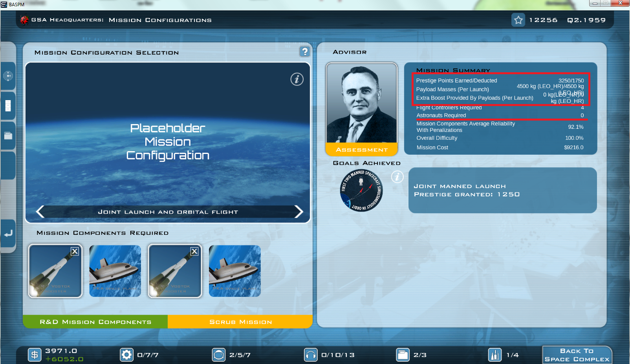Go to next mission configuration arrow

pos(299,212)
